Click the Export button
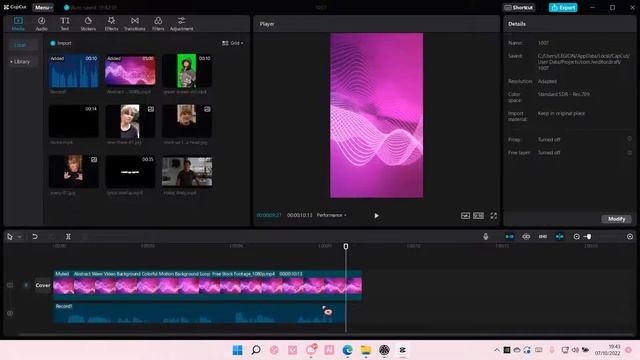 (x=563, y=7)
